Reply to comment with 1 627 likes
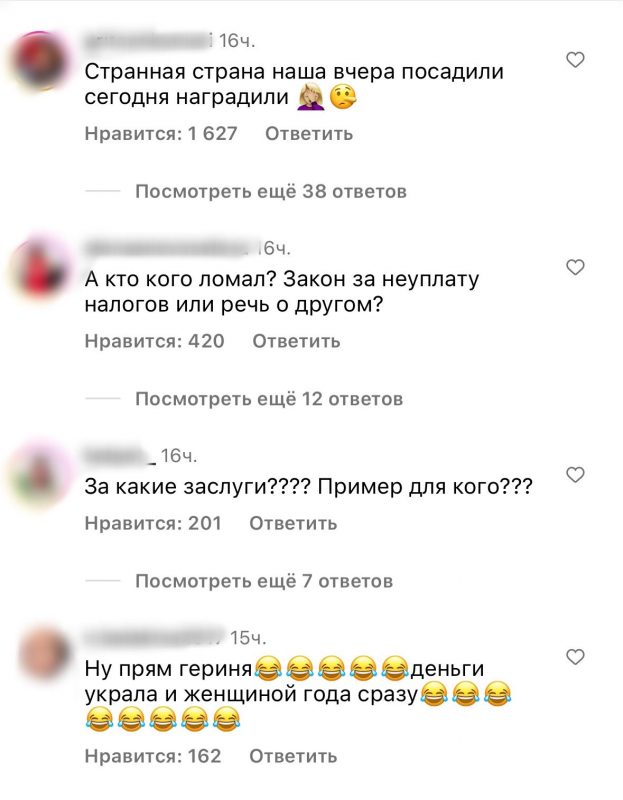Screen dimensions: 623x800 click(x=309, y=134)
